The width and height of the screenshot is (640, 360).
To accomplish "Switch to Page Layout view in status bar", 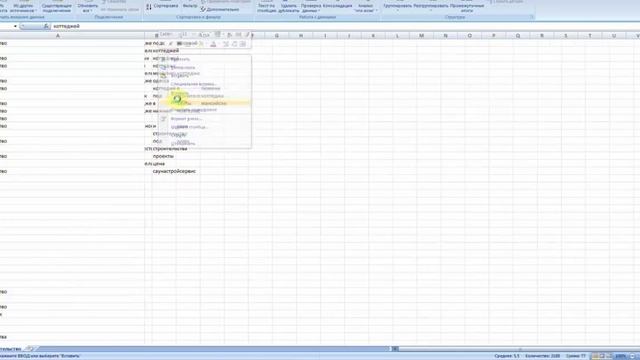I will point(602,356).
